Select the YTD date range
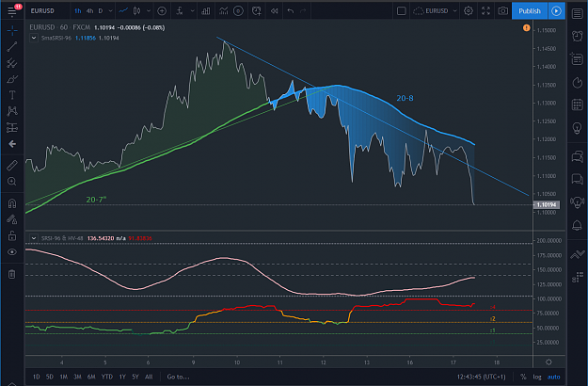The image size is (588, 386). [107, 377]
